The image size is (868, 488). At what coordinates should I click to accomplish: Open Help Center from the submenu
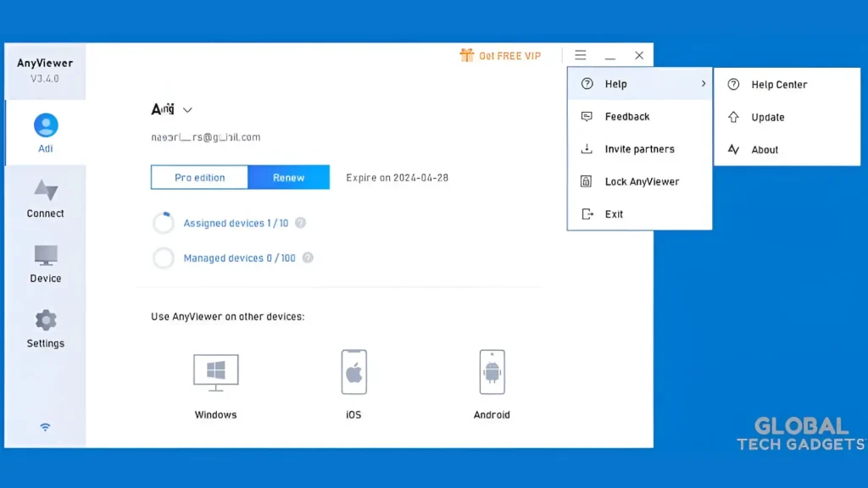pos(779,84)
